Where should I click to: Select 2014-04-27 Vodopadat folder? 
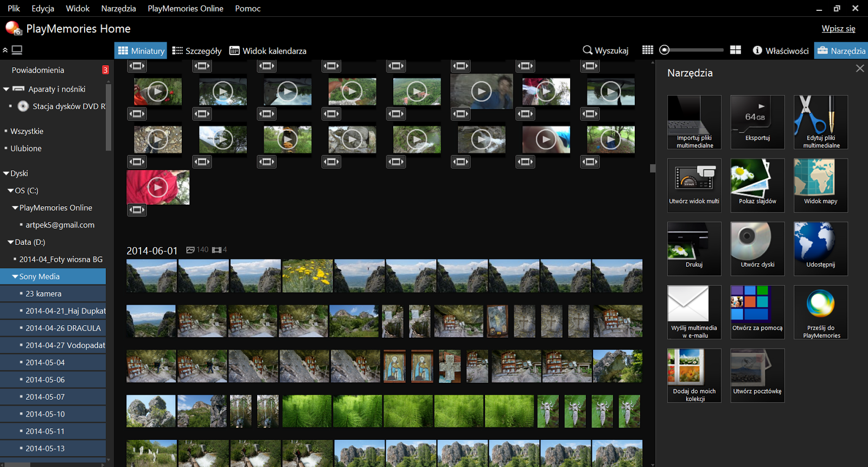click(x=53, y=345)
